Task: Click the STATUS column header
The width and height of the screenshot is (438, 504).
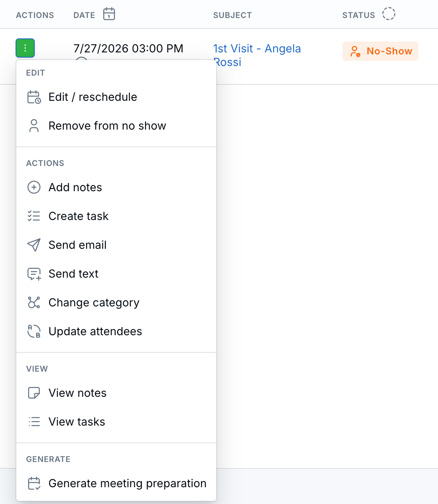Action: point(358,15)
